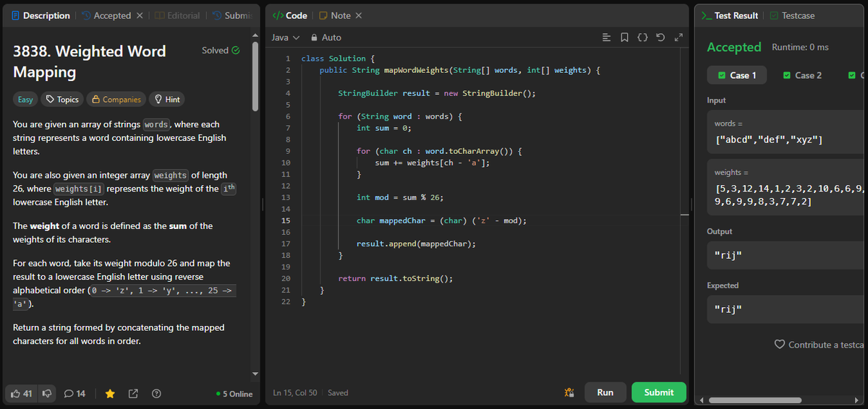Select the Code tab

click(x=289, y=15)
